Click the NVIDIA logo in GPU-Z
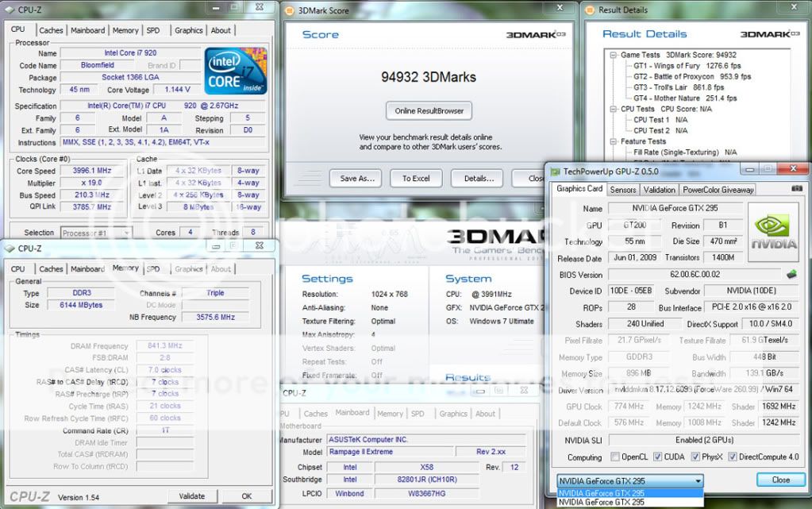Screen dimensions: 812x509 [774, 232]
